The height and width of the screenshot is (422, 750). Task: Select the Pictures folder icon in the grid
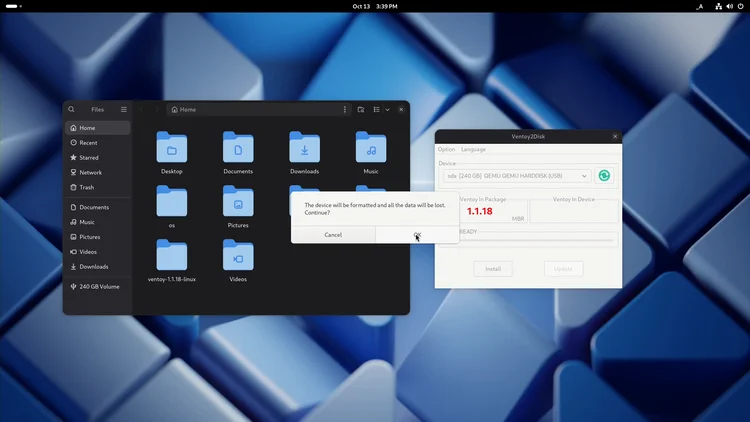click(x=238, y=201)
